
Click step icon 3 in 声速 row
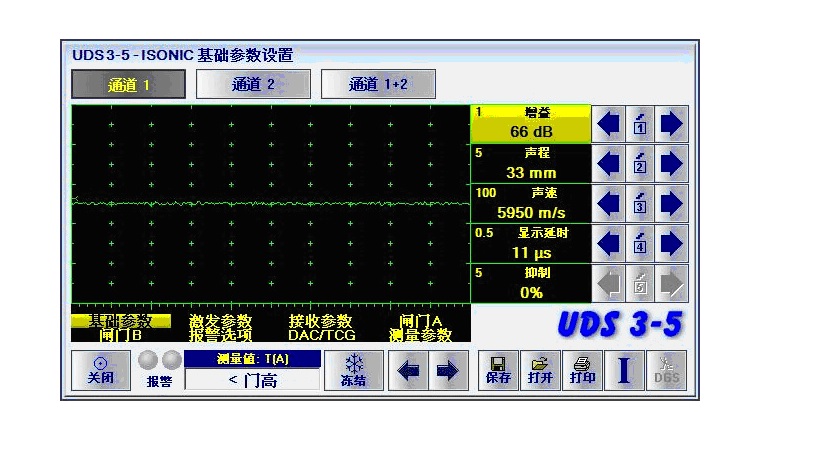click(640, 204)
